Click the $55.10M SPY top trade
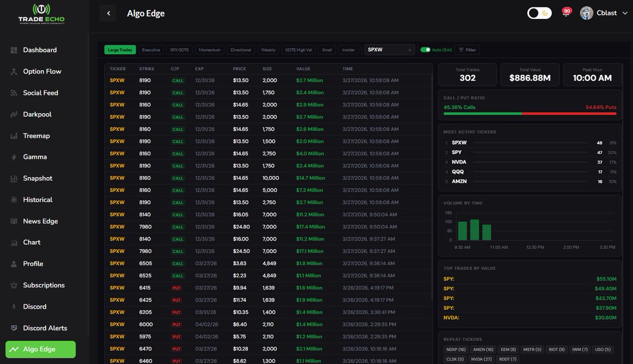 pyautogui.click(x=530, y=279)
